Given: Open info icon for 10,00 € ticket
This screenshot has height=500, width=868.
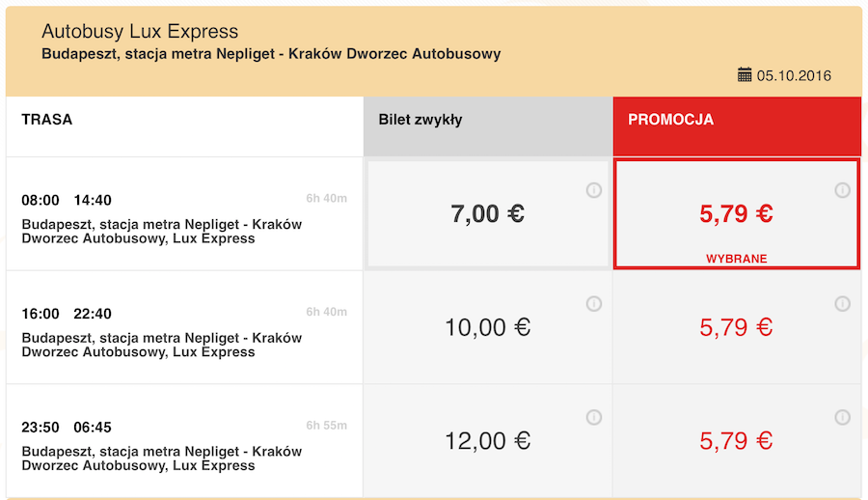Looking at the screenshot, I should (x=594, y=304).
